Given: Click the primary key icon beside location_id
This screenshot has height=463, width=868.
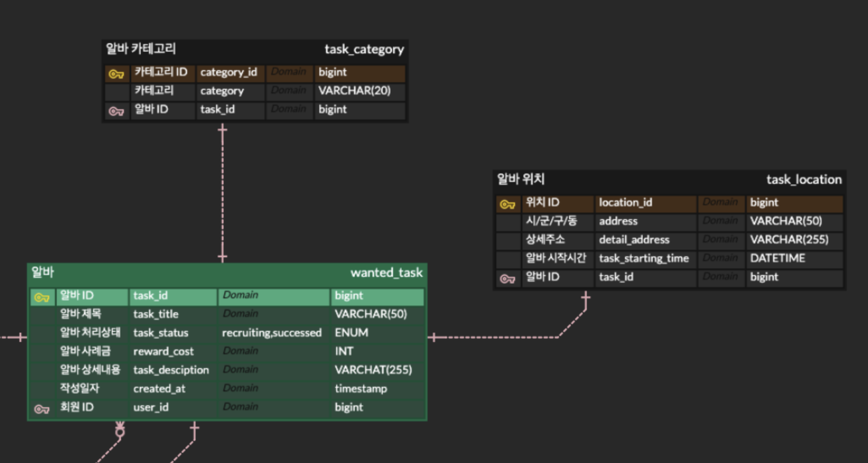Looking at the screenshot, I should tap(508, 204).
